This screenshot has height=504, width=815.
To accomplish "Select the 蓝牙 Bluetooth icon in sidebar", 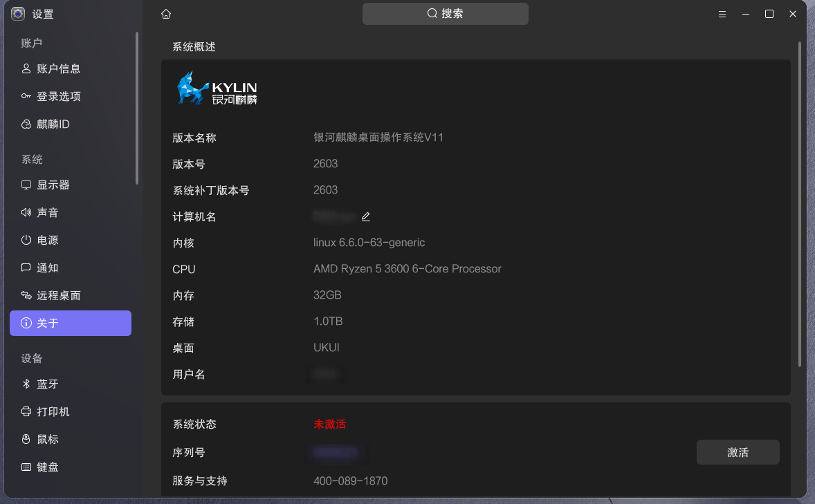I will coord(26,384).
